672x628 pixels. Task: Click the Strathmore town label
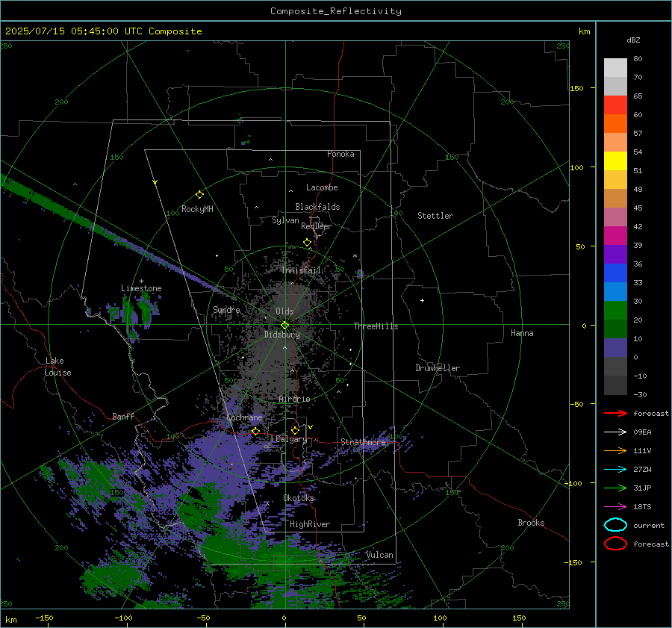click(x=363, y=442)
